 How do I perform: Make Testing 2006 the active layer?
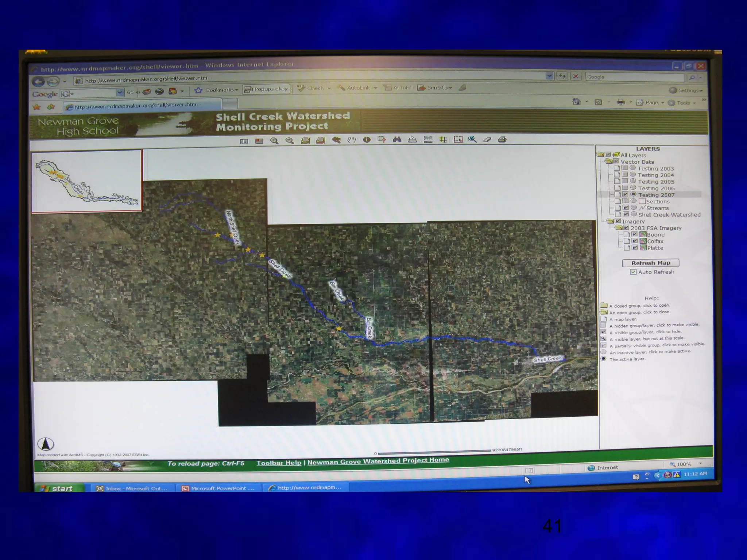tap(633, 188)
